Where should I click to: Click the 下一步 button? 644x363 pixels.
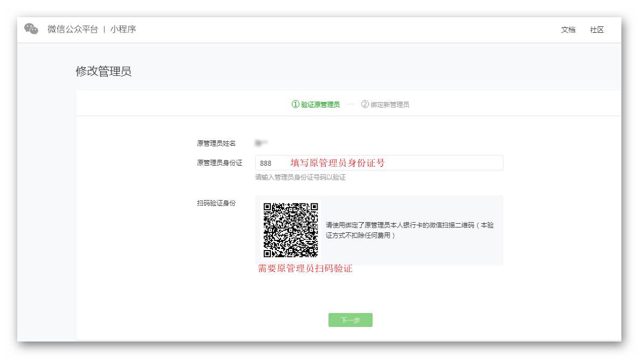tap(351, 320)
